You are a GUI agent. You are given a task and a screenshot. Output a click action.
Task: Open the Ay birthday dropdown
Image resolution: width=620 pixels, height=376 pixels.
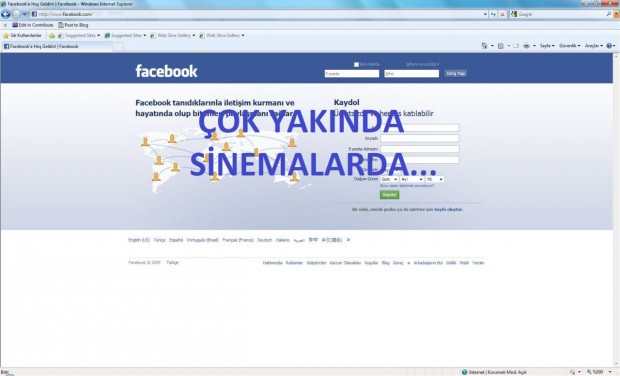[412, 179]
